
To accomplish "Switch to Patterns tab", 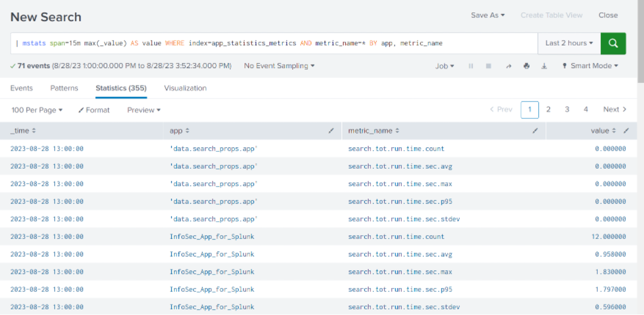I will click(64, 88).
